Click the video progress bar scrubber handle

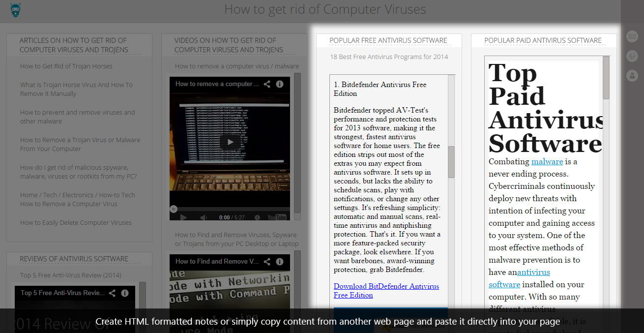[174, 209]
